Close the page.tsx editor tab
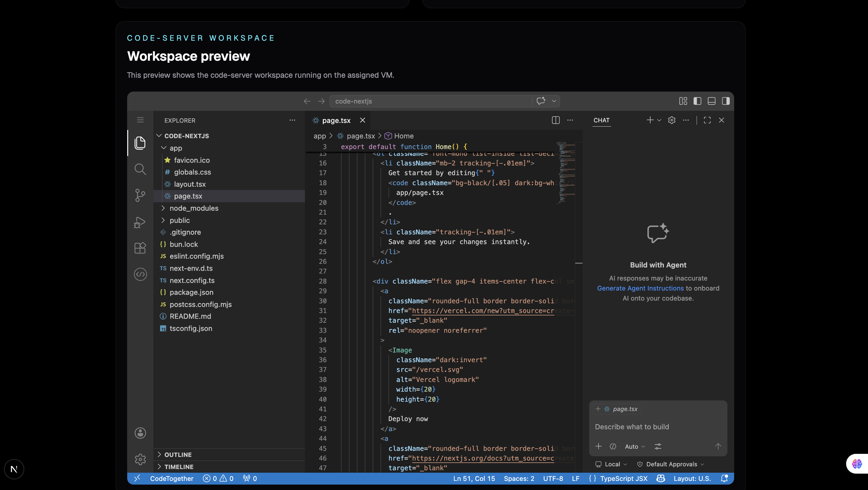The width and height of the screenshot is (868, 490). point(363,120)
